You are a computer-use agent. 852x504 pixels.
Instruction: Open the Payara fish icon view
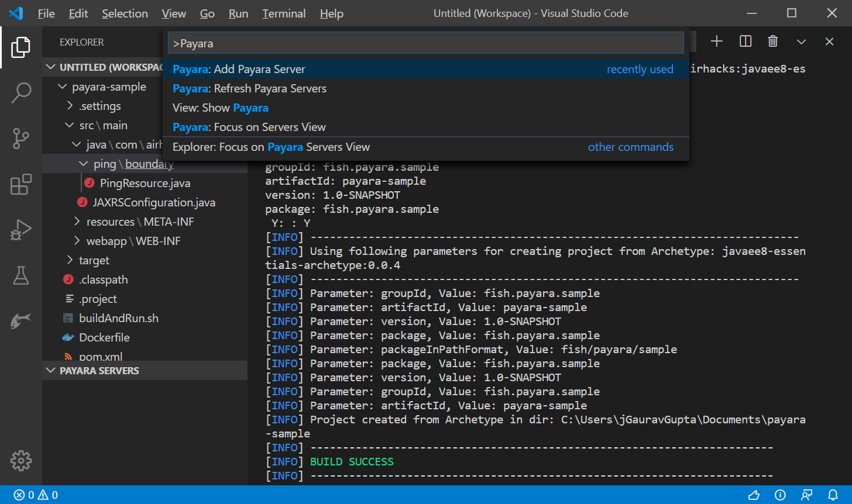point(21,320)
